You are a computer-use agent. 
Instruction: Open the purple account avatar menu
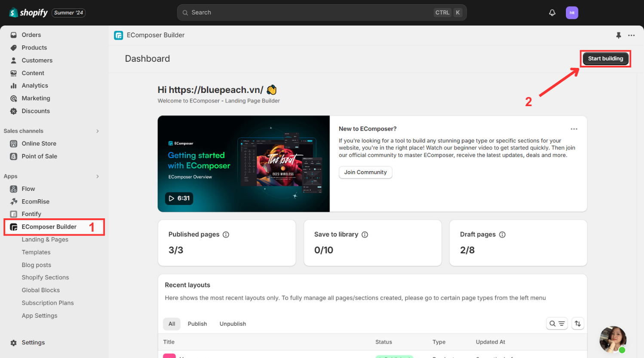click(x=572, y=13)
